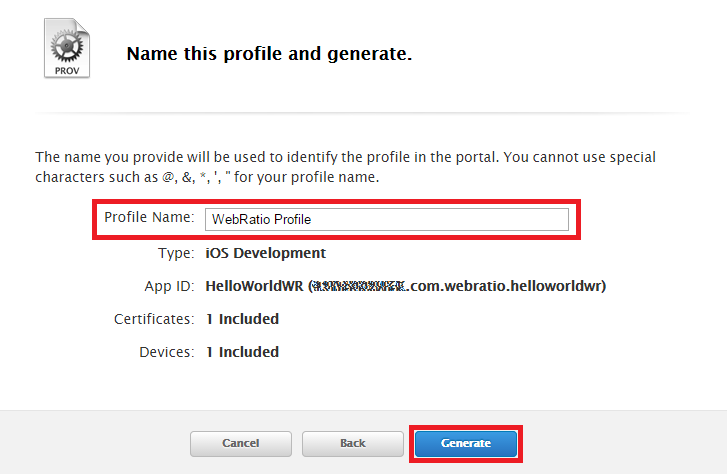This screenshot has height=474, width=727.
Task: Click the horizontal divider below the heading
Action: click(363, 112)
